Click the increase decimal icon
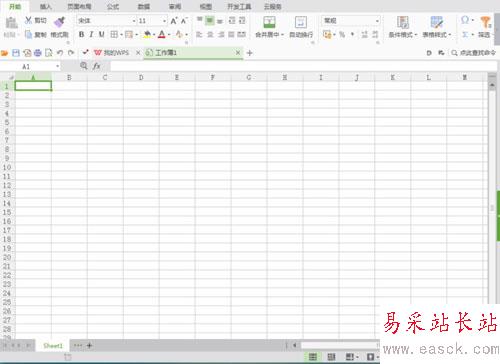Viewport: 500px width, 364px height. [364, 34]
